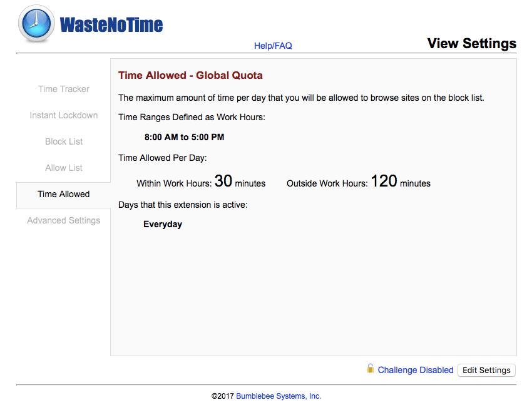Click the 120 minutes outside work hours value
The width and height of the screenshot is (532, 405).
384,182
